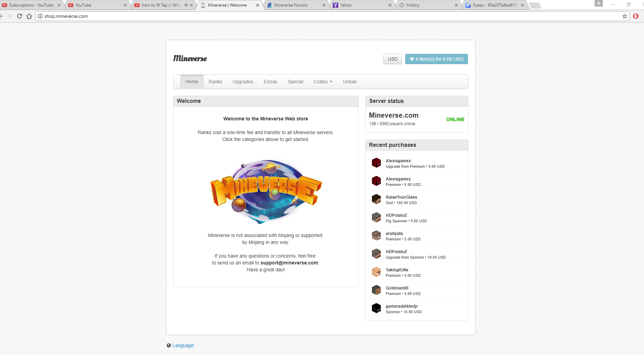Click 'Welcome to the Mineverse Web store' heading

[266, 119]
